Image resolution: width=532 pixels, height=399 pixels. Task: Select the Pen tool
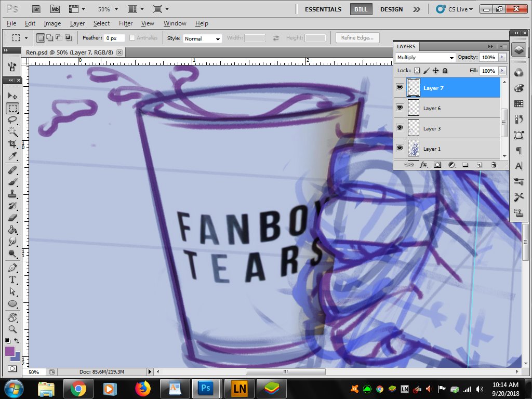tap(12, 268)
